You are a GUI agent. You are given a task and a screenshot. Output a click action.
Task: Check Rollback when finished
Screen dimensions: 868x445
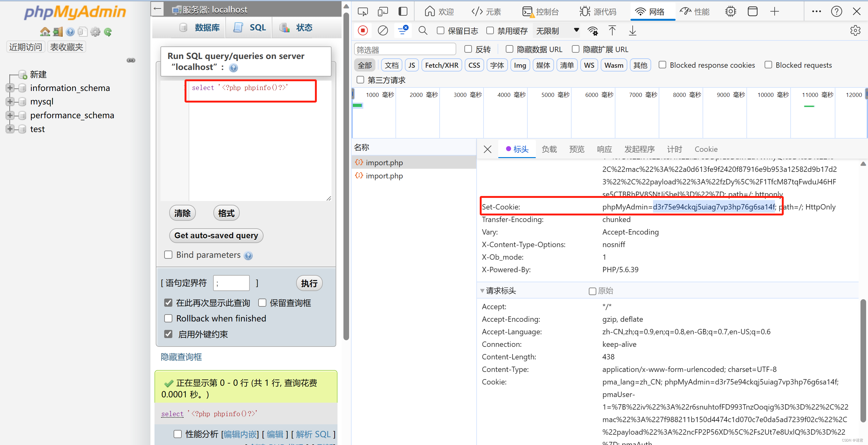168,319
